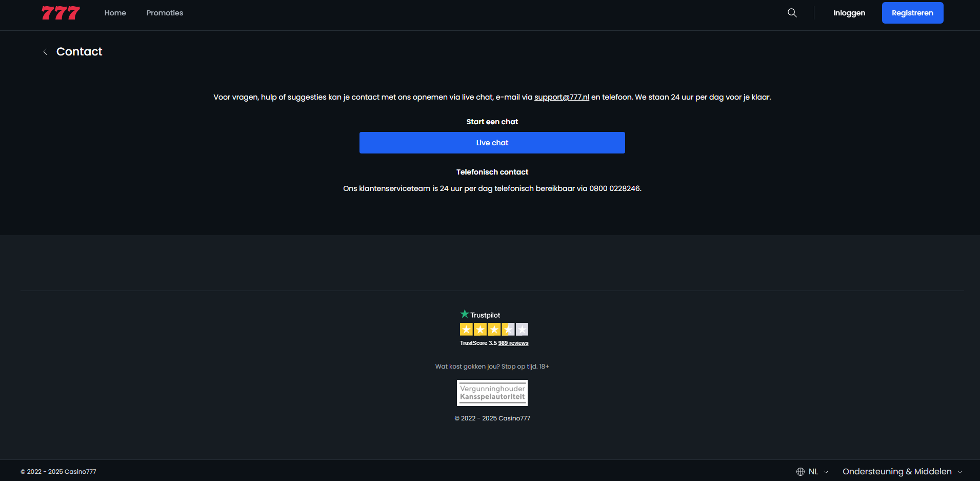Click the Registreren button
This screenshot has width=980, height=481.
coord(912,13)
